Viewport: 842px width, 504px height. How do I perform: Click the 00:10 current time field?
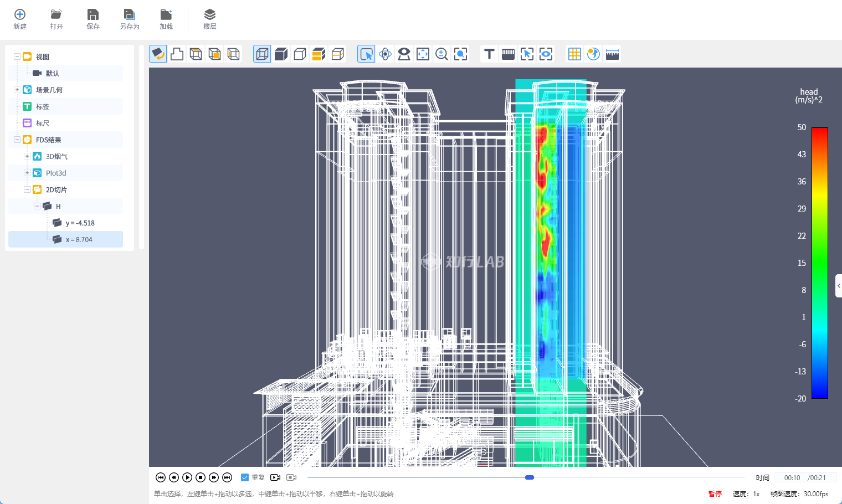[792, 478]
